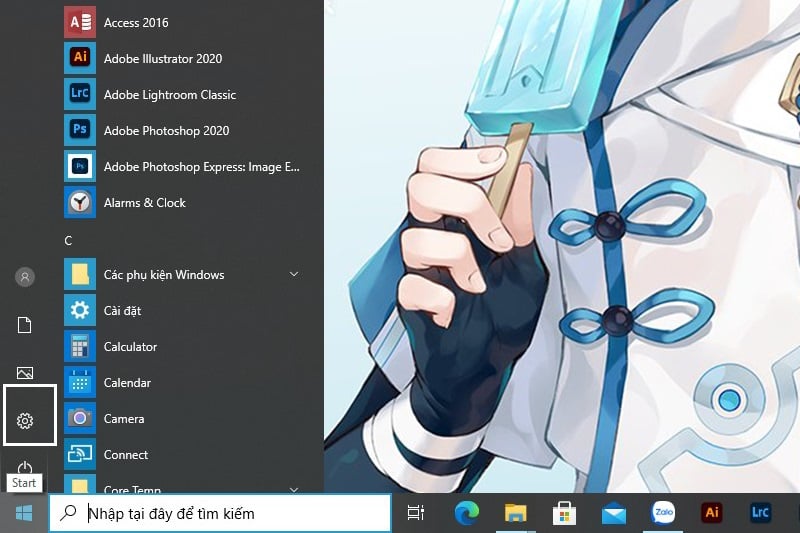Image resolution: width=800 pixels, height=533 pixels.
Task: Open Adobe Lightroom Classic icon in list
Action: pyautogui.click(x=80, y=94)
